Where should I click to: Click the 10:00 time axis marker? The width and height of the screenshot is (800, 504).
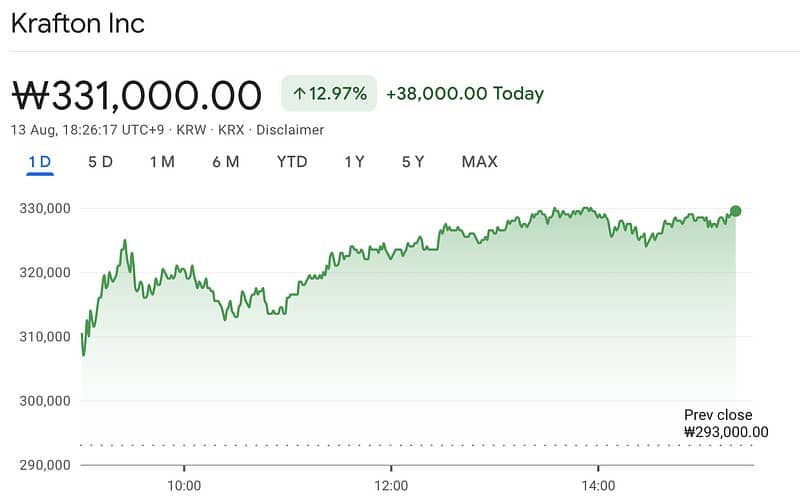click(184, 486)
